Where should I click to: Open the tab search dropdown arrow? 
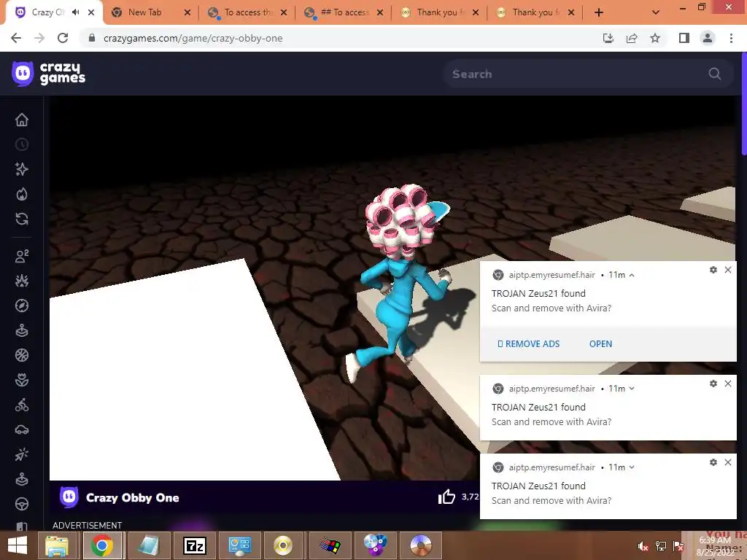click(656, 12)
